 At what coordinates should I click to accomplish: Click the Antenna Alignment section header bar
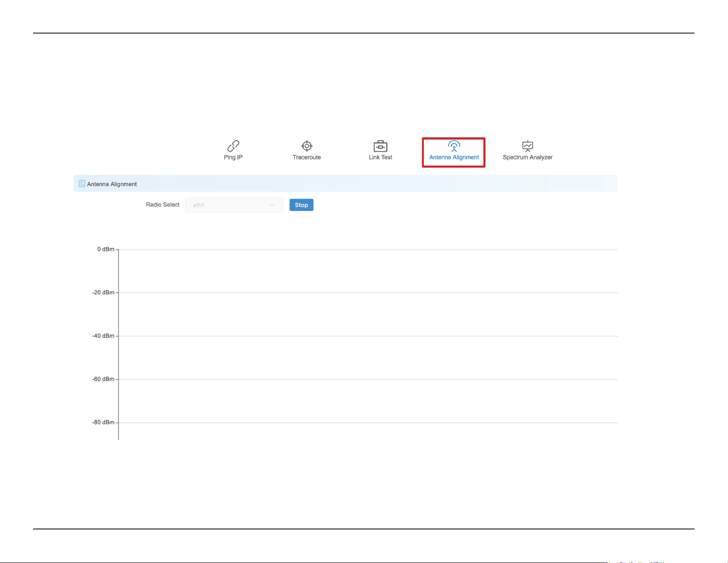tap(345, 183)
